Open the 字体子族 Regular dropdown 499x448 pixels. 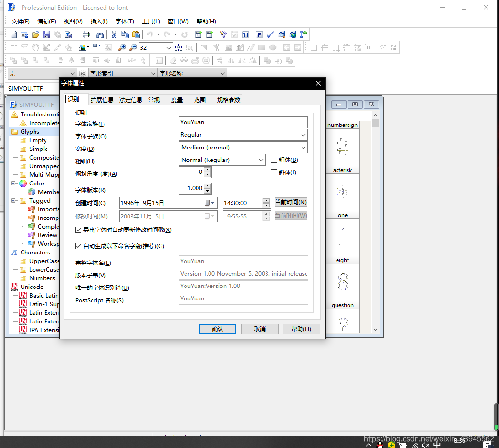tap(303, 135)
